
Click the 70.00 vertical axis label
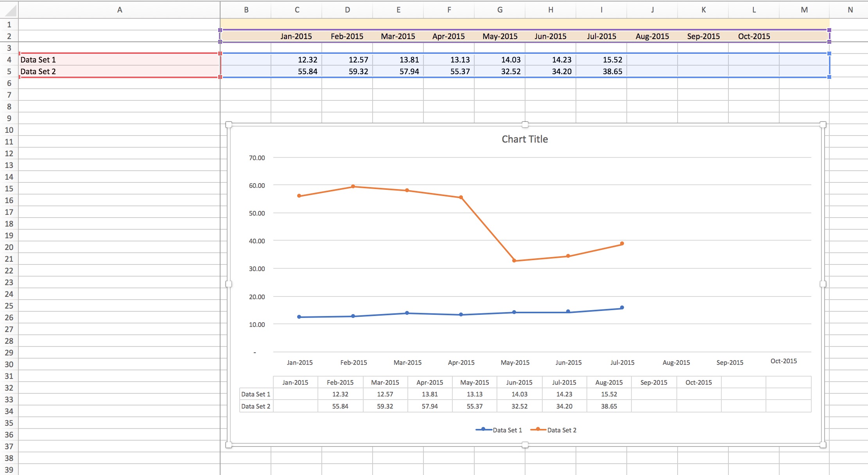pos(257,158)
